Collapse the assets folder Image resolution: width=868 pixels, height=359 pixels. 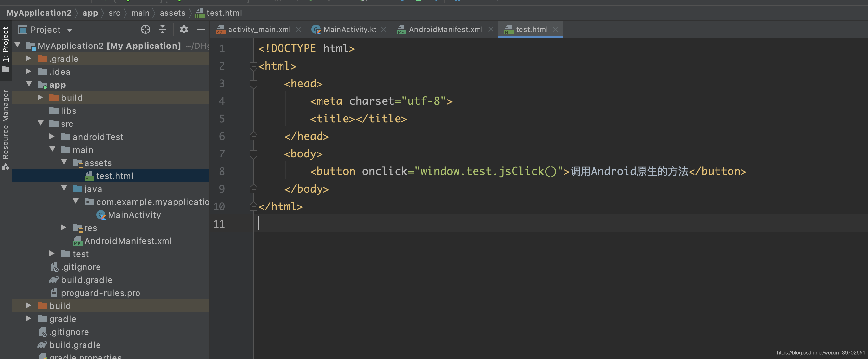click(64, 163)
